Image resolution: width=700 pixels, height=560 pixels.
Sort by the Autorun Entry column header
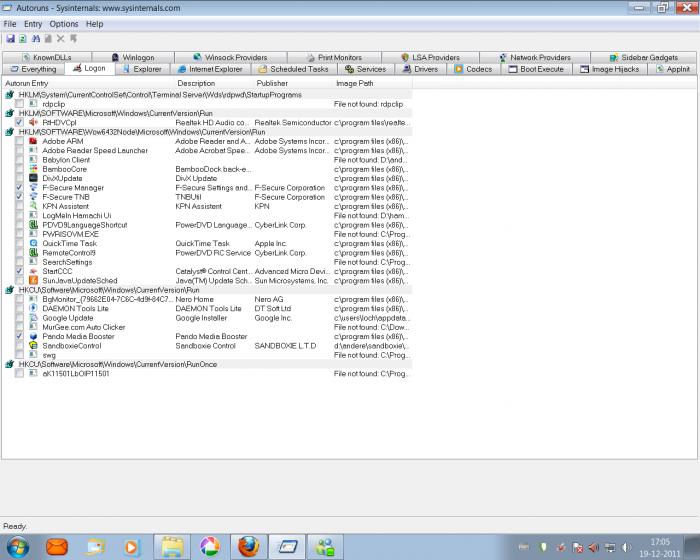coord(88,83)
